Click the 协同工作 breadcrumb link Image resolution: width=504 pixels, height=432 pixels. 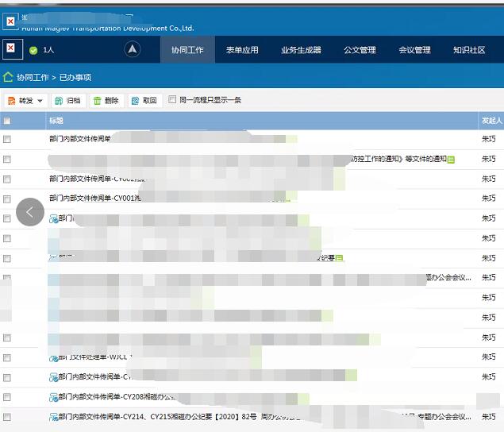point(33,77)
